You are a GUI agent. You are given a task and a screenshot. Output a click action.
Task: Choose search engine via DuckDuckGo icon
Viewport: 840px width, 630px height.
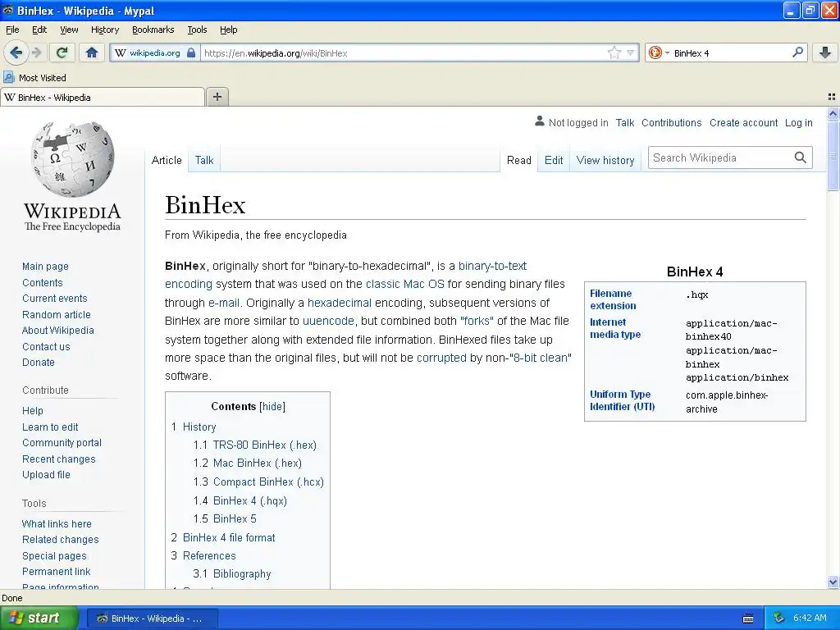point(655,52)
